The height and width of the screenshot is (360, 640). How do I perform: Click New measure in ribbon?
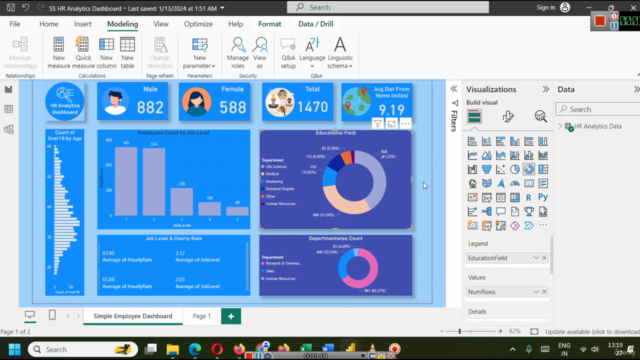[59, 53]
